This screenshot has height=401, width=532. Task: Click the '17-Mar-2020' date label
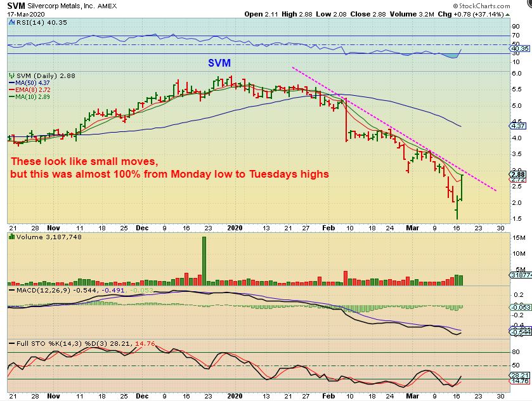[26, 14]
